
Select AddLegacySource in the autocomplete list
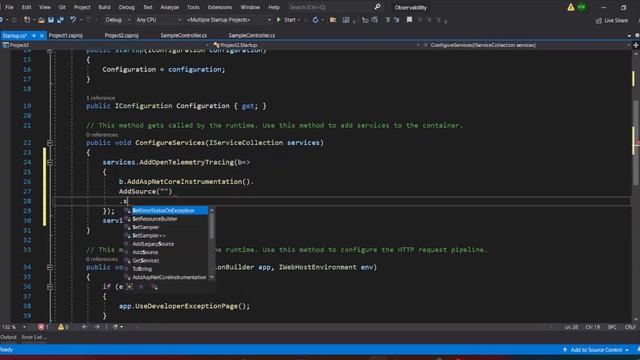166,244
